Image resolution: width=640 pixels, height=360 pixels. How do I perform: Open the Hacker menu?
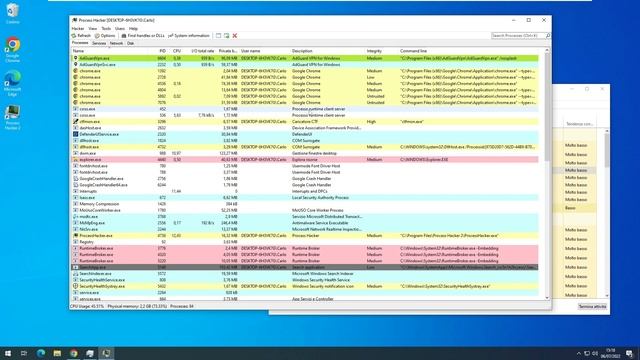point(78,29)
